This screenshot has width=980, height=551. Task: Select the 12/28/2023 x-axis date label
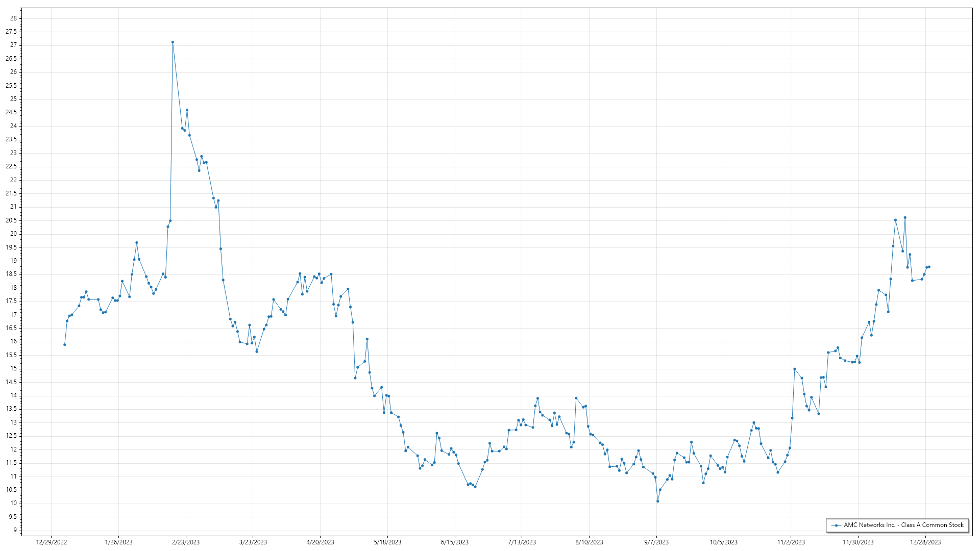click(925, 542)
